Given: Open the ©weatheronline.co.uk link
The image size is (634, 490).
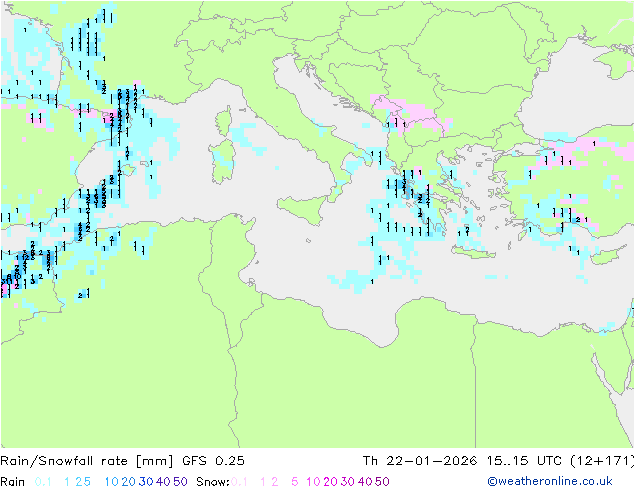Looking at the screenshot, I should click(x=550, y=481).
